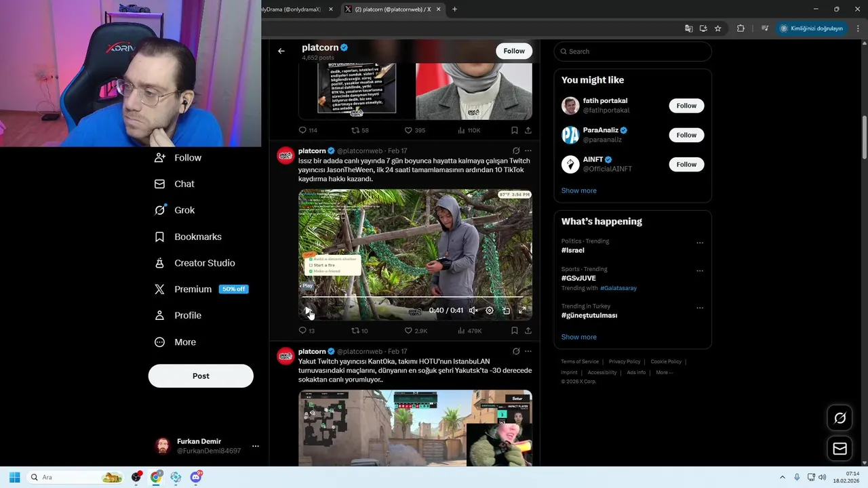View analytics for the 479K views post
Screen dimensions: 868x488
(469, 331)
